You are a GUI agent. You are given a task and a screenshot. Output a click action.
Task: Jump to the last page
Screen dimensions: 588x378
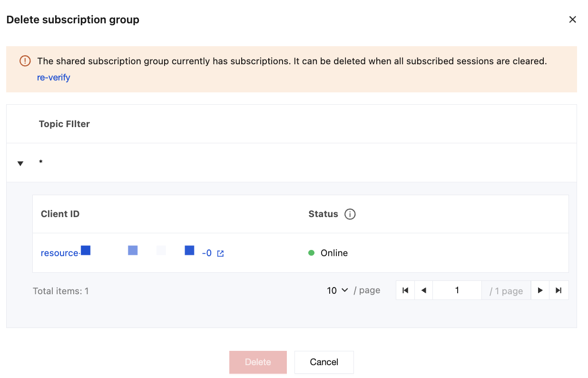pyautogui.click(x=559, y=290)
